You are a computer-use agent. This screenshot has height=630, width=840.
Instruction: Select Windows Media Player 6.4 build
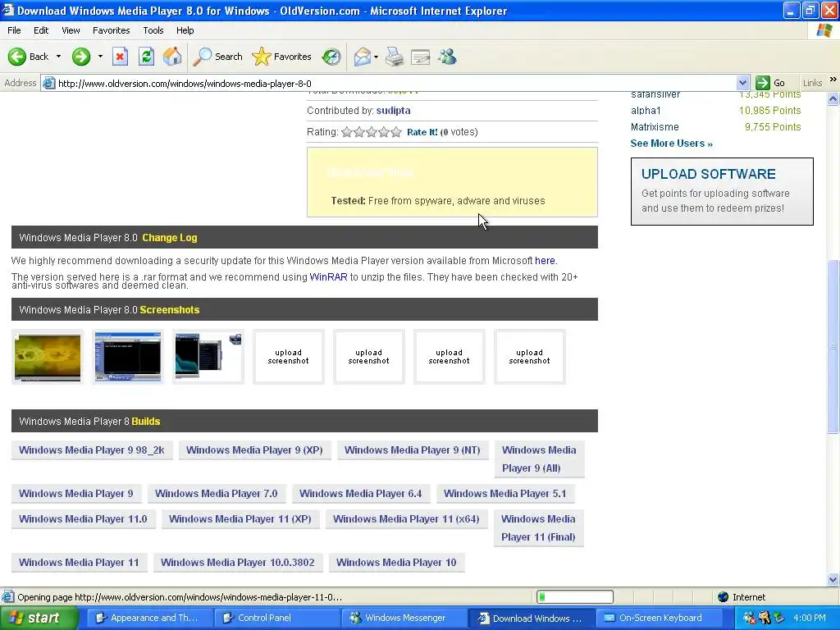[x=361, y=493]
